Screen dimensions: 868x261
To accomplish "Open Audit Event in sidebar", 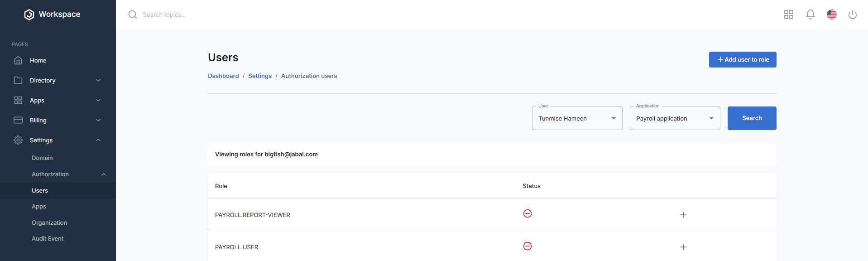I will click(48, 238).
